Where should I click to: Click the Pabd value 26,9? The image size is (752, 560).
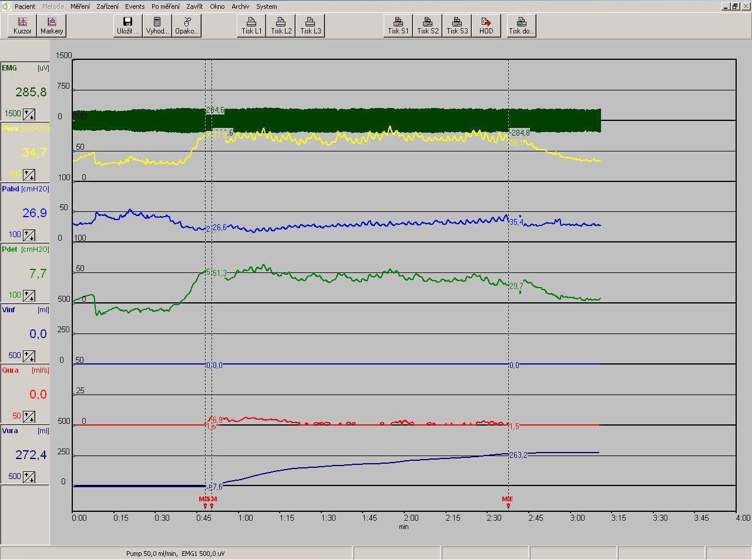point(34,213)
